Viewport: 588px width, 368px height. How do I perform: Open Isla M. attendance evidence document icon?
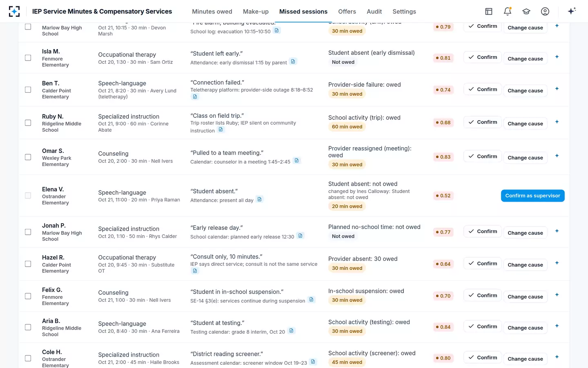293,62
